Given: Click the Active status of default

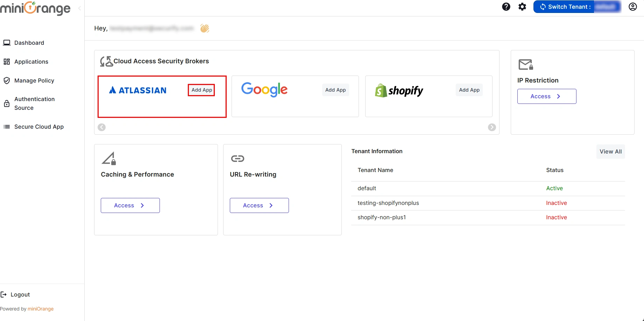Looking at the screenshot, I should point(554,188).
